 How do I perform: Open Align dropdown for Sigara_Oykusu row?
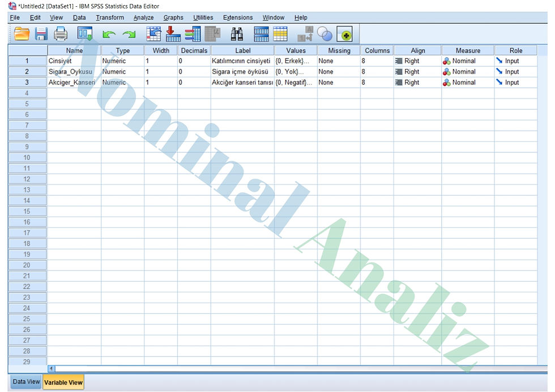(418, 72)
